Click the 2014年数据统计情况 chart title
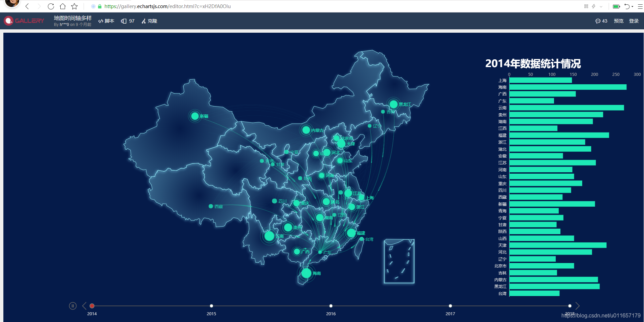This screenshot has width=644, height=322. (533, 63)
